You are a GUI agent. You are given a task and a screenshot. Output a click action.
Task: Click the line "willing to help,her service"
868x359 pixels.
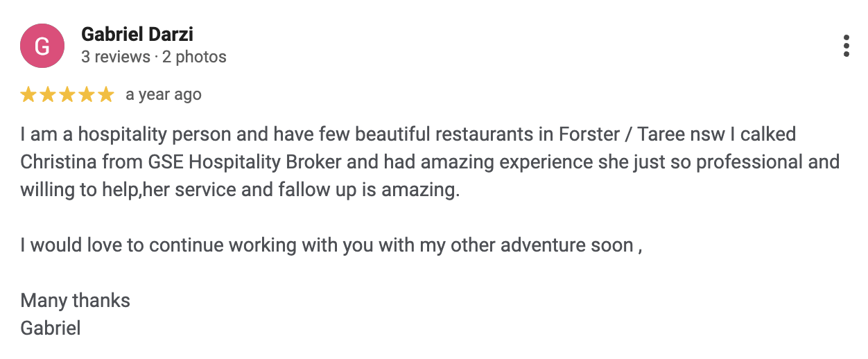240,189
